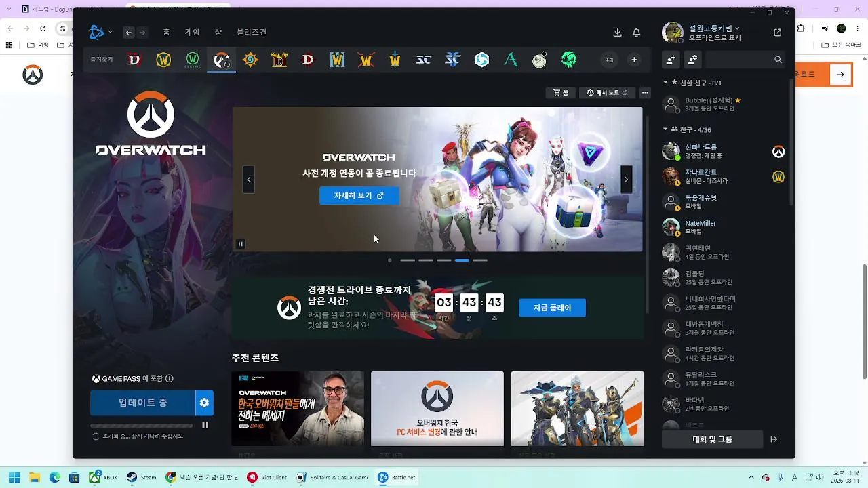Open the 블리즈컨 tab
This screenshot has height=488, width=868.
pos(252,32)
